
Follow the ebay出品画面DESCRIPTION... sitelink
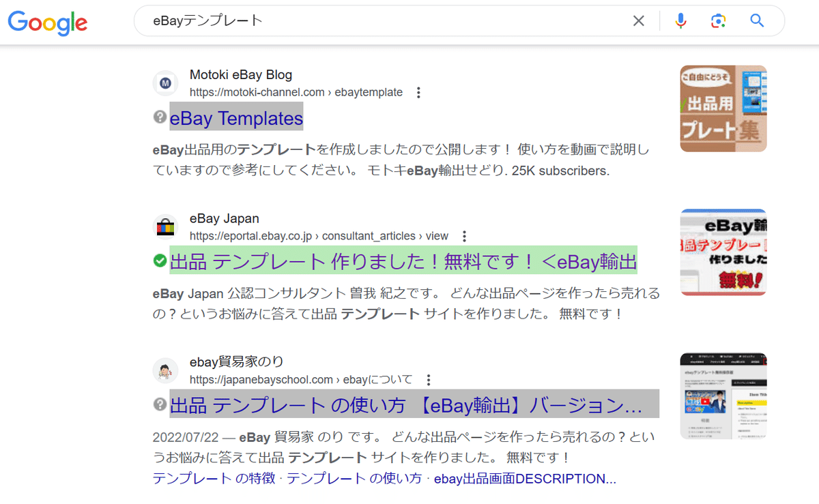click(525, 479)
